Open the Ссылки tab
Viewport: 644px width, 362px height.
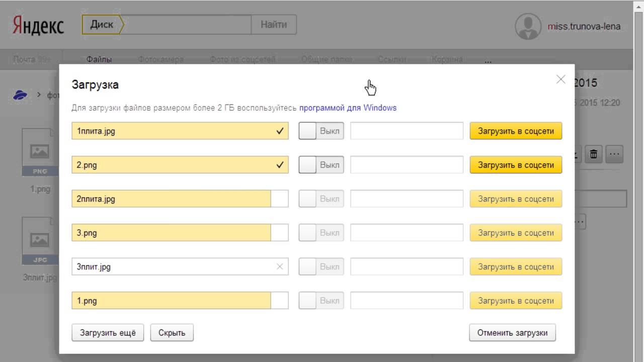[x=391, y=59]
